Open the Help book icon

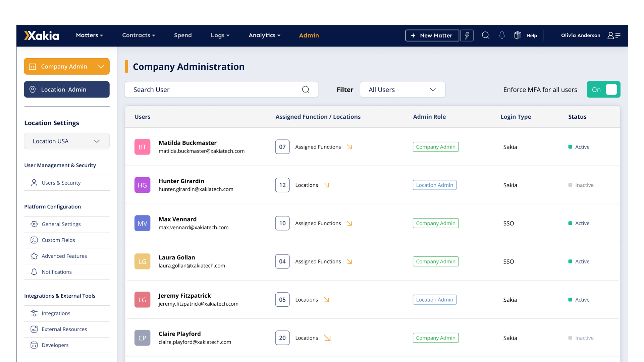tap(518, 35)
